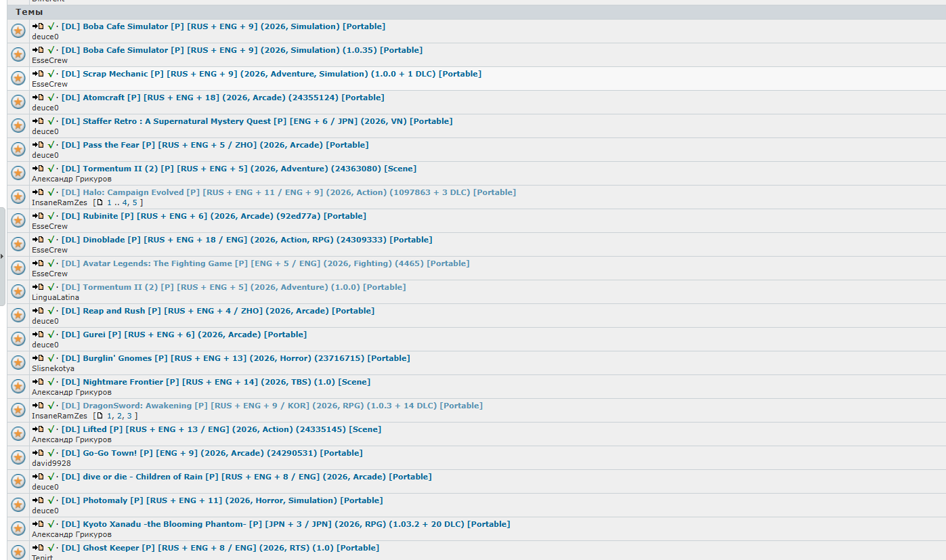946x560 pixels.
Task: Click the star icon beside Go-Go Town! topic
Action: coord(18,458)
